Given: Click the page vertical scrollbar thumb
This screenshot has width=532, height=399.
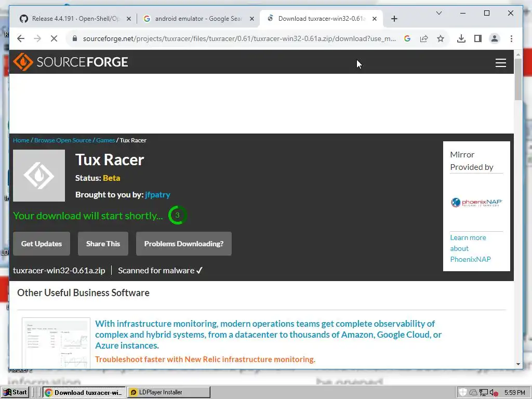Looking at the screenshot, I should coord(518,79).
